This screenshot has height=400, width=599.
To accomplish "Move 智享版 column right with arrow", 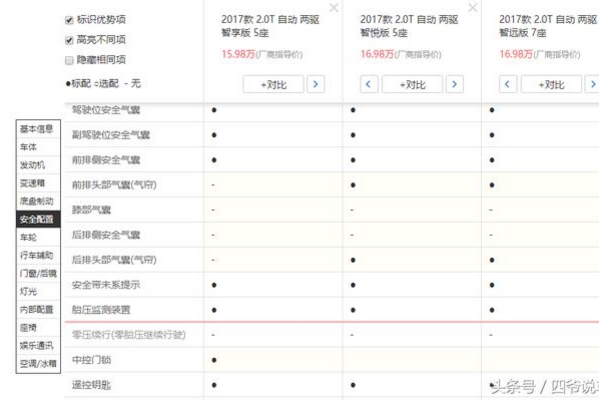I will [x=316, y=84].
